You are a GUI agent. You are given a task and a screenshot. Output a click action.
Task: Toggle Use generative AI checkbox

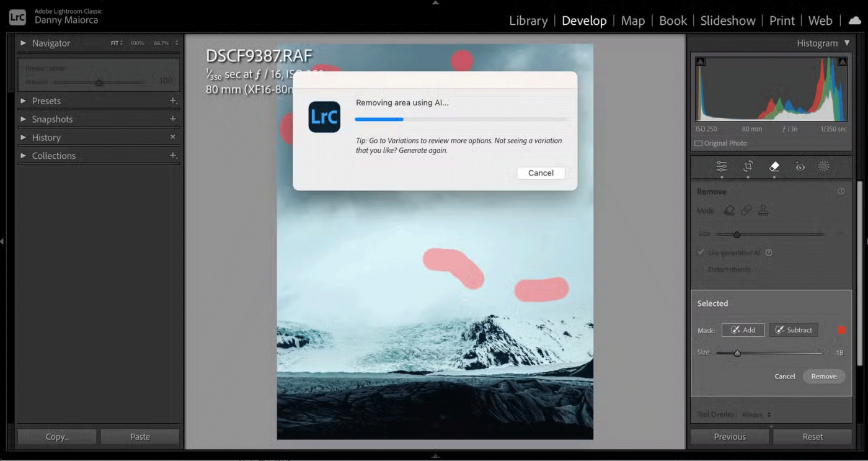tap(701, 253)
